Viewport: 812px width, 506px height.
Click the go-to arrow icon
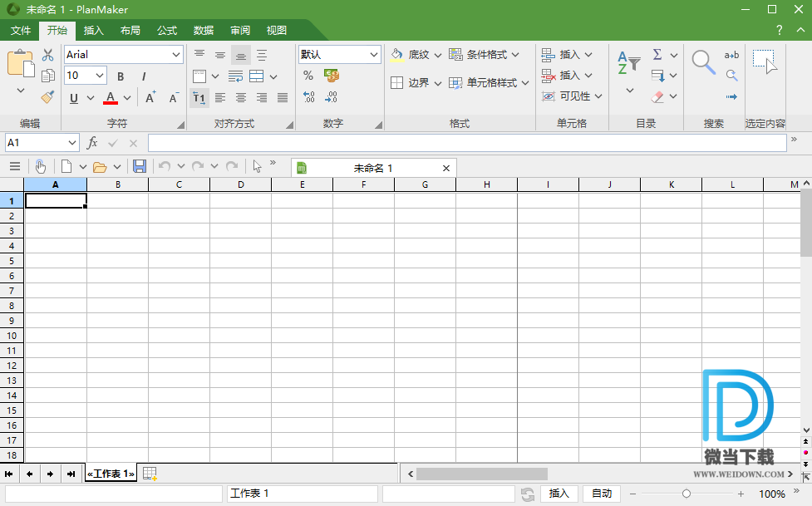pyautogui.click(x=731, y=97)
